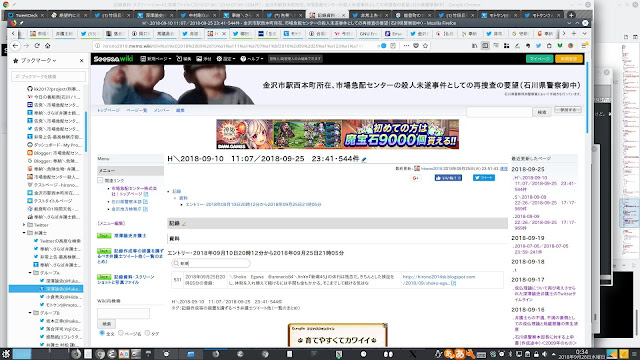Viewport: 640px width, 360px height.
Task: Click the Google+ share button
Action: pos(416,178)
